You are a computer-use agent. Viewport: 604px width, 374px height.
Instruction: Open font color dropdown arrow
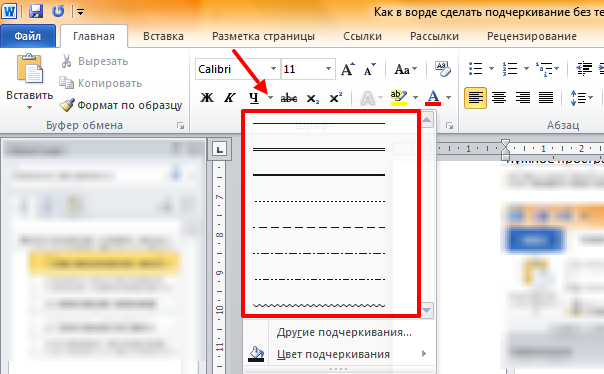click(448, 98)
